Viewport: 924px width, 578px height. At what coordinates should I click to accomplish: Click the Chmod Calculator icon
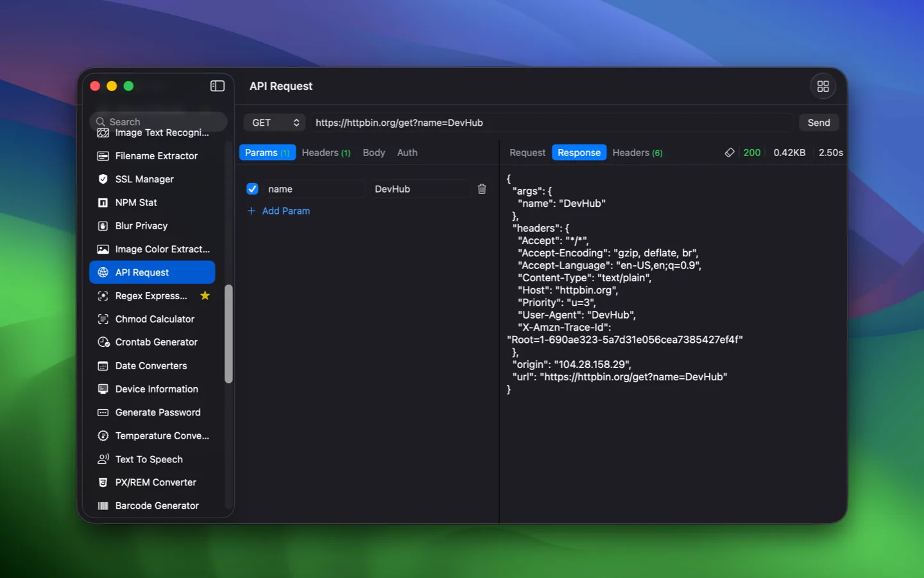[103, 319]
